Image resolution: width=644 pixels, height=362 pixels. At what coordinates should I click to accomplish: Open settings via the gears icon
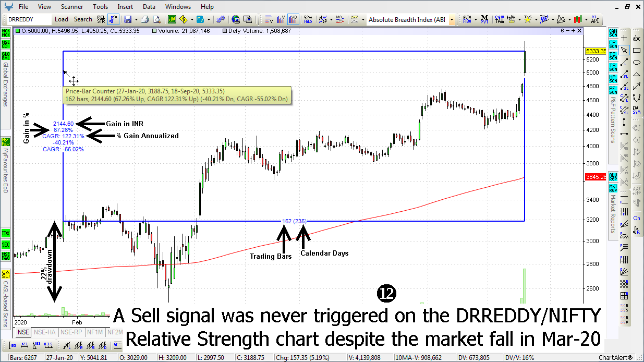tap(221, 19)
